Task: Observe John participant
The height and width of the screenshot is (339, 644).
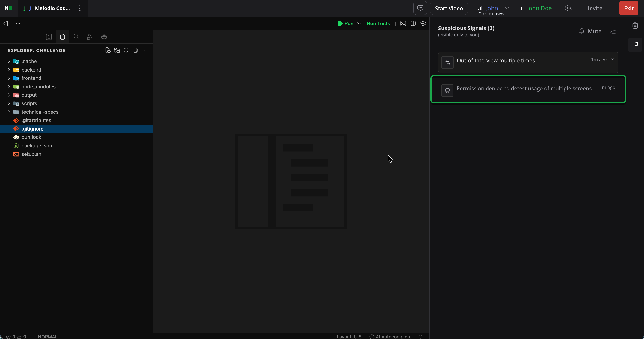Action: 491,8
